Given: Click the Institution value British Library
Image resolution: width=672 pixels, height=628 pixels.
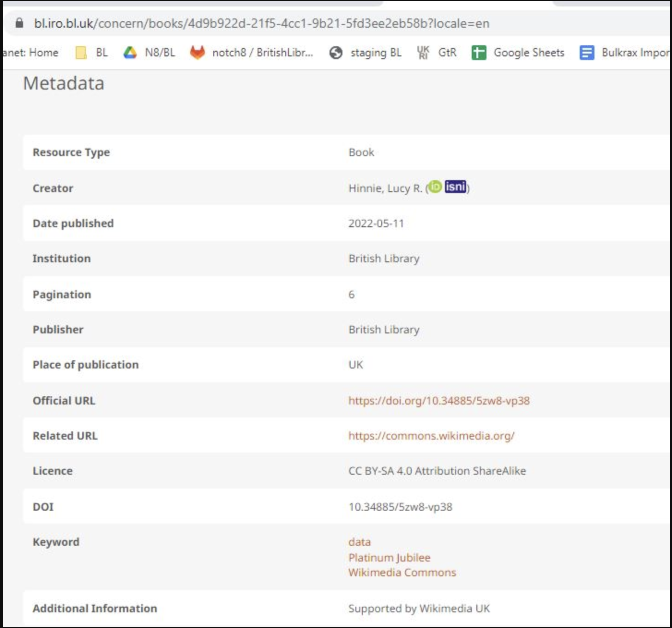Looking at the screenshot, I should click(x=384, y=259).
